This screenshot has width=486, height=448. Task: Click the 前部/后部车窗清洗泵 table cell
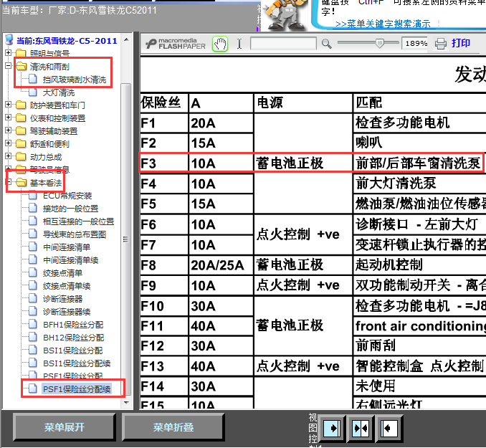point(418,163)
